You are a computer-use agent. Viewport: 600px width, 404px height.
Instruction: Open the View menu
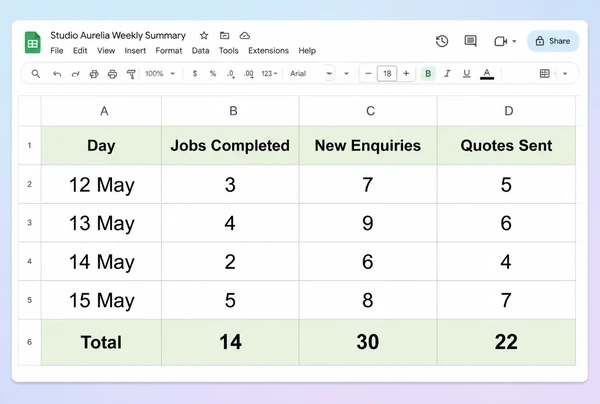[x=106, y=50]
